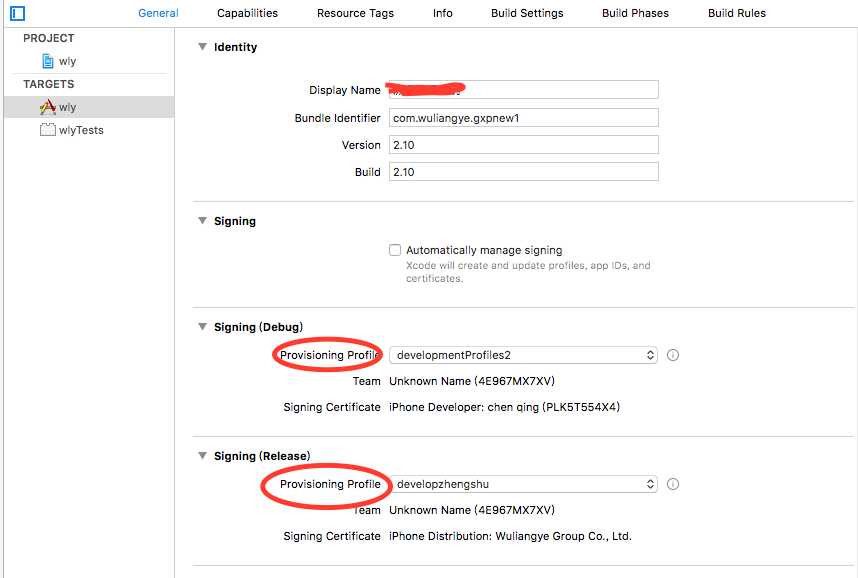
Task: Switch to the Build Settings tab
Action: pos(527,13)
